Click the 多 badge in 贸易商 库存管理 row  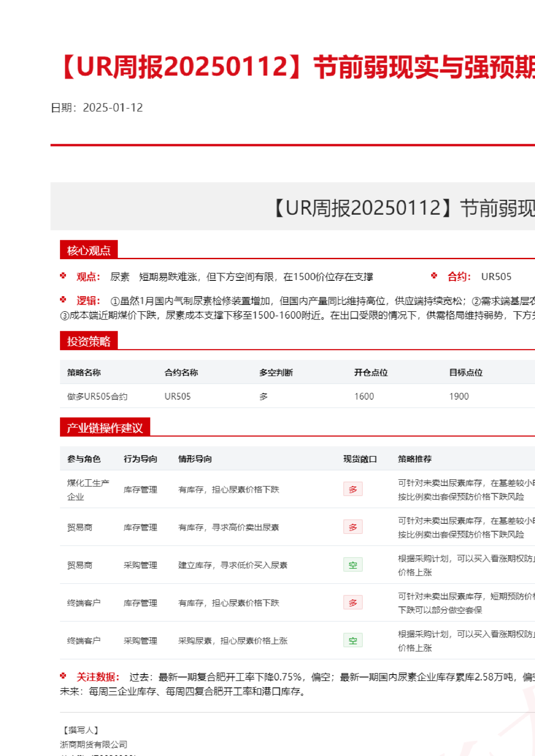(x=353, y=527)
